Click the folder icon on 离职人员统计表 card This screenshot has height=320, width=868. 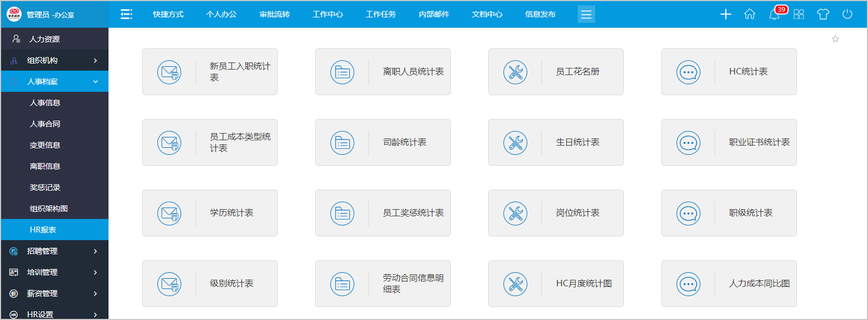coord(342,72)
